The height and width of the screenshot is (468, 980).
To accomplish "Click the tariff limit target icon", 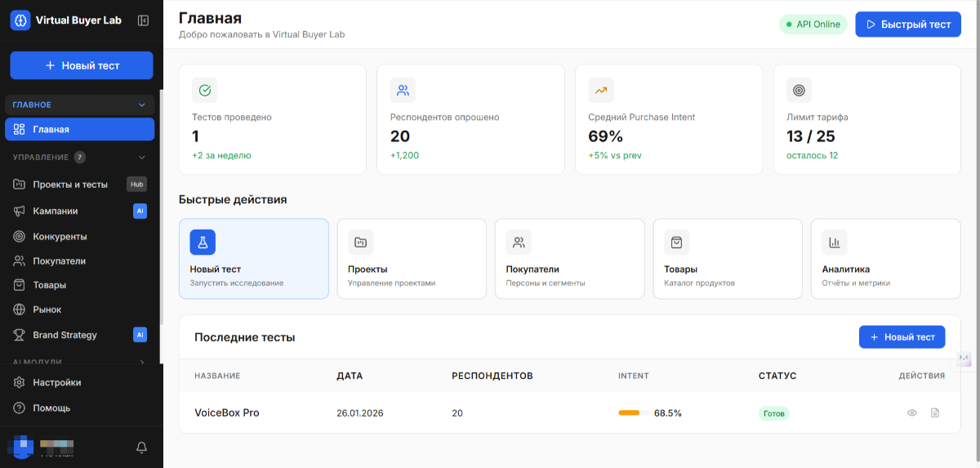I will click(799, 90).
